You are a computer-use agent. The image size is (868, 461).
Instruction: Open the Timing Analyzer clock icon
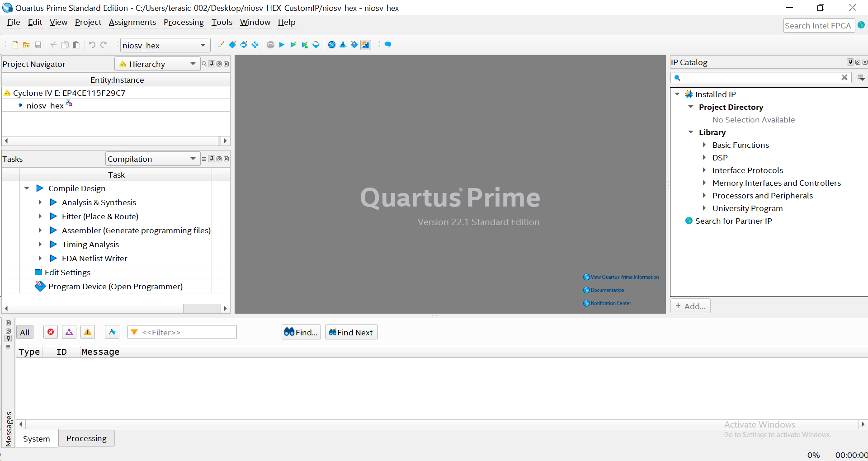pyautogui.click(x=332, y=45)
